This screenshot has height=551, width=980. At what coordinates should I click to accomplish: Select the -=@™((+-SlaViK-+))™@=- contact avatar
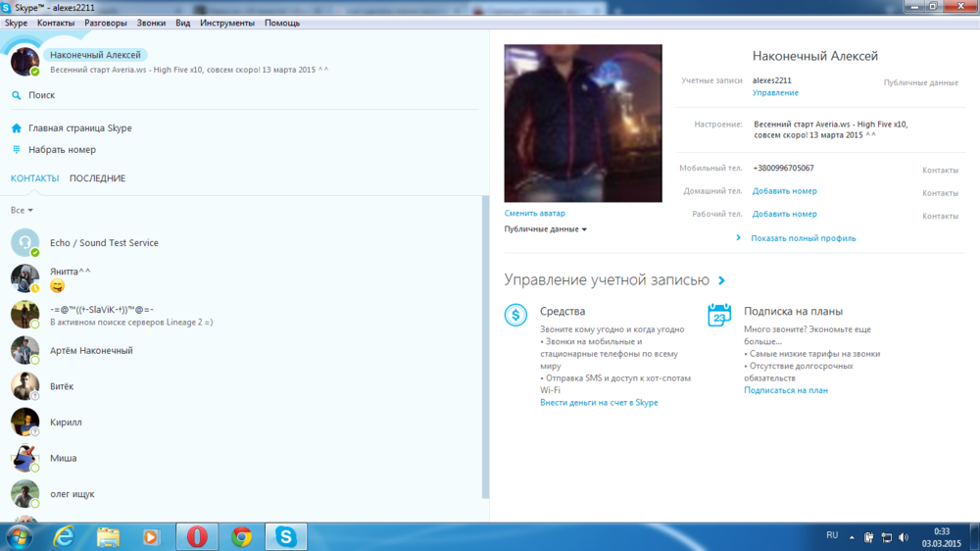[x=25, y=315]
